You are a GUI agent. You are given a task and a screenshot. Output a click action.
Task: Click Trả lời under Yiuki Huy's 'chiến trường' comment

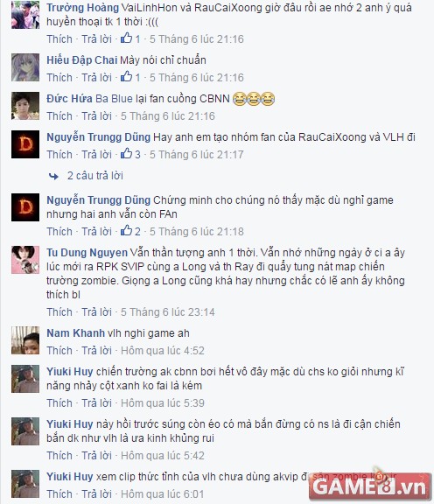click(x=96, y=402)
